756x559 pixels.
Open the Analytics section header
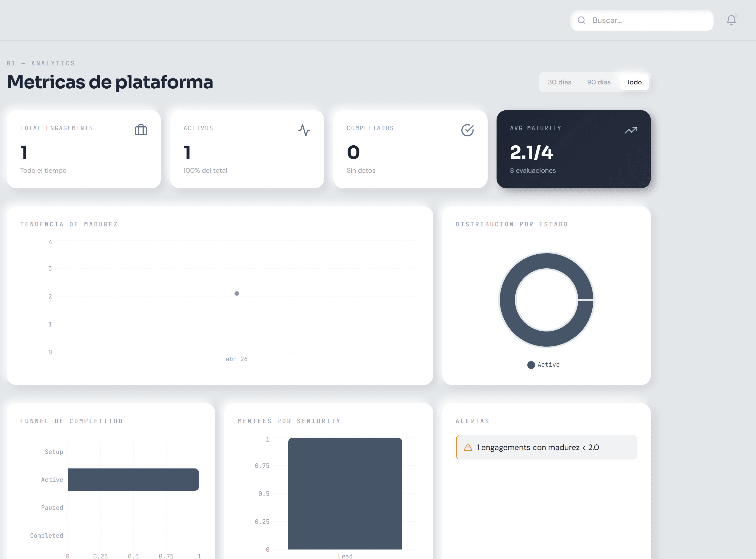pyautogui.click(x=41, y=63)
